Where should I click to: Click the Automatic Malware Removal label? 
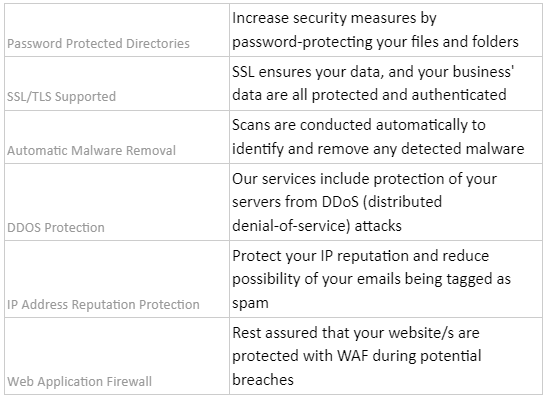coord(91,151)
